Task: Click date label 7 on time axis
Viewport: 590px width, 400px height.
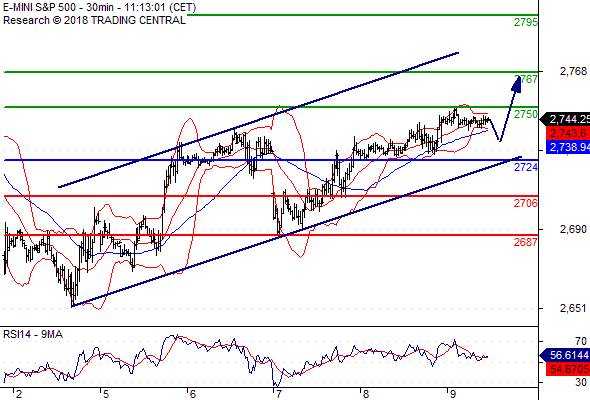Action: point(278,394)
